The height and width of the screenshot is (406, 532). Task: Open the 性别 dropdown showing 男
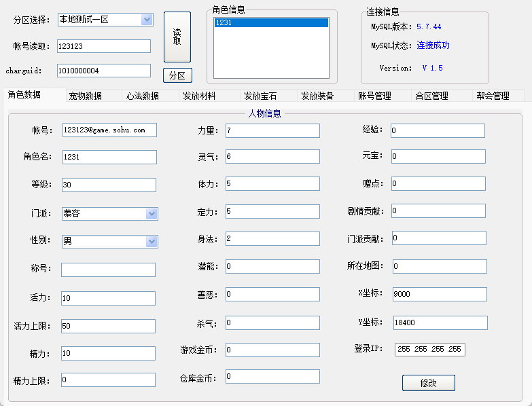(x=152, y=242)
